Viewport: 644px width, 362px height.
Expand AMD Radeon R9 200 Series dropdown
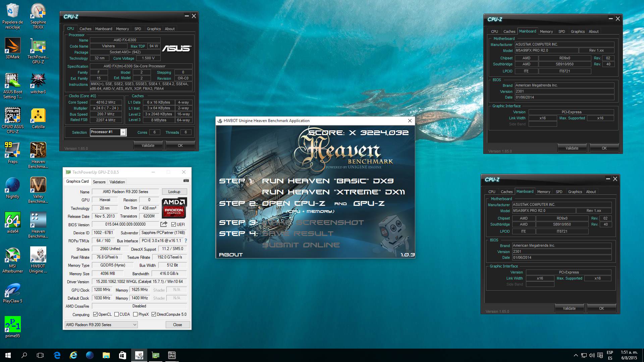pyautogui.click(x=101, y=324)
